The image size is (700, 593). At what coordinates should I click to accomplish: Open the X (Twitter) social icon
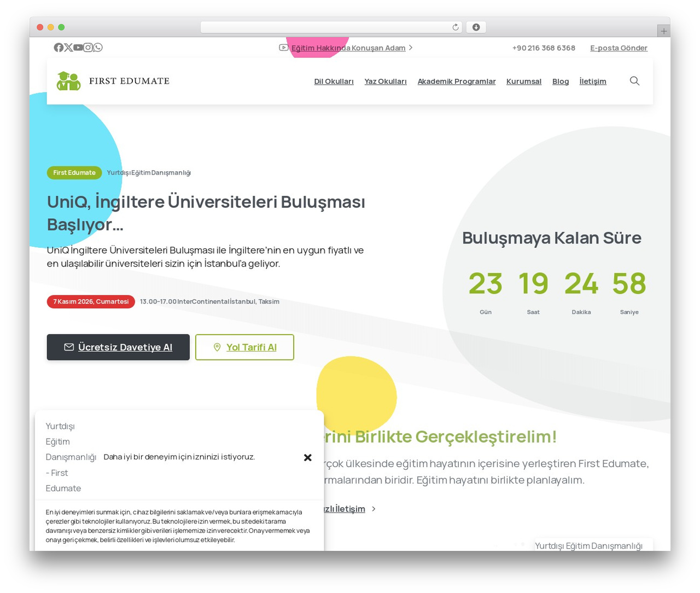click(68, 48)
